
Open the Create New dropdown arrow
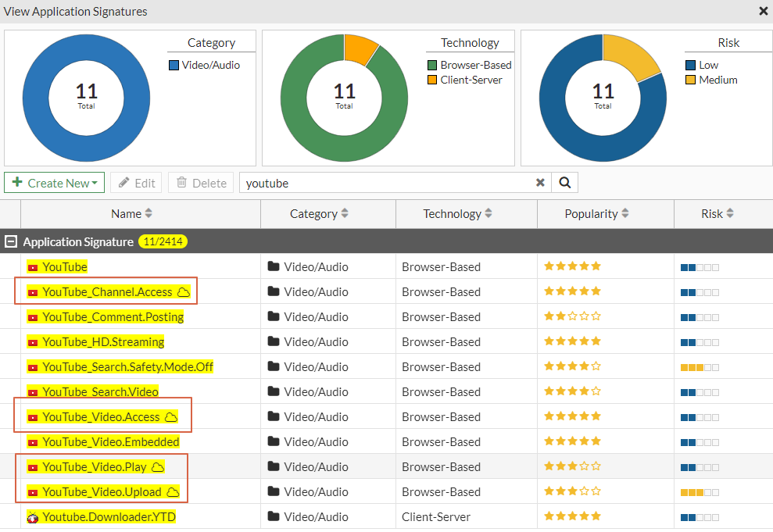(95, 183)
